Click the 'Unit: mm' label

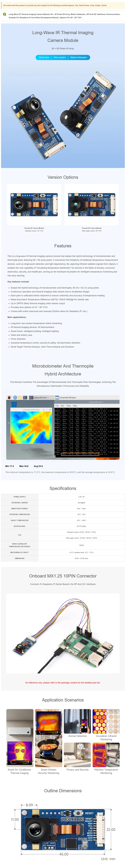(x=108, y=859)
